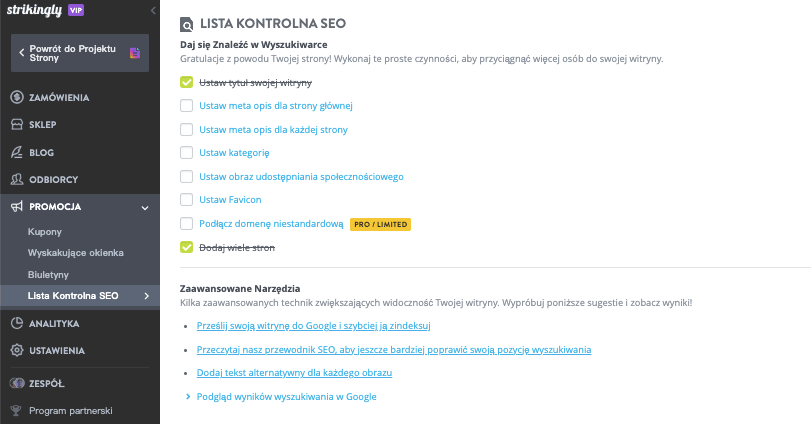Select the Odbiorcy audience icon
The height and width of the screenshot is (424, 811).
point(17,179)
